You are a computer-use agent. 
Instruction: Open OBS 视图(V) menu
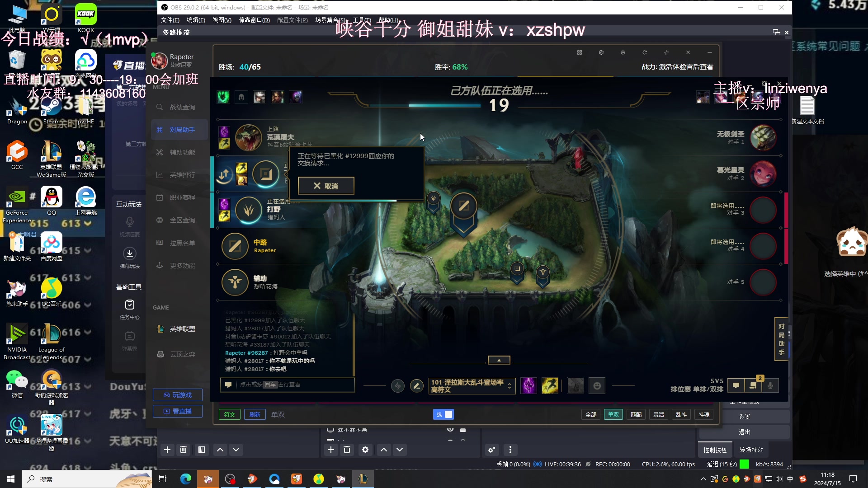(x=222, y=20)
